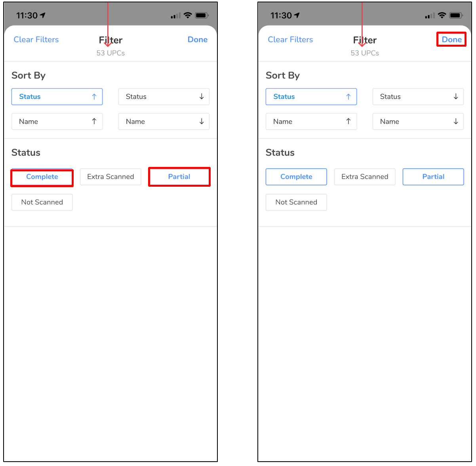Tap the up arrow on left Status ascending sort
Image resolution: width=476 pixels, height=466 pixels.
(94, 97)
